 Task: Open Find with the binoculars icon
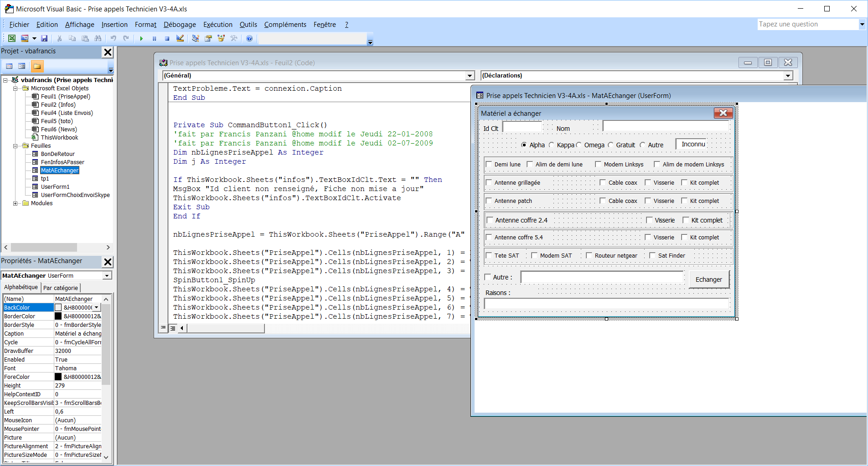click(98, 38)
